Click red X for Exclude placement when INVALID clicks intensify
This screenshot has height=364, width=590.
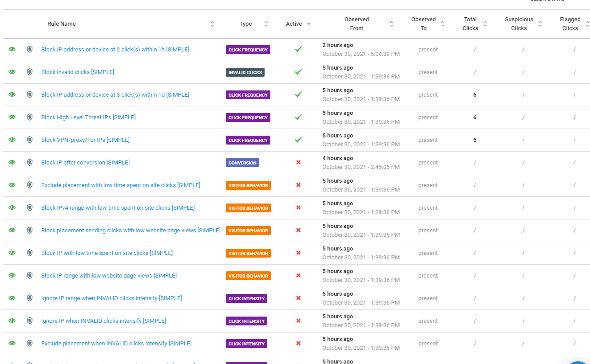pos(298,343)
